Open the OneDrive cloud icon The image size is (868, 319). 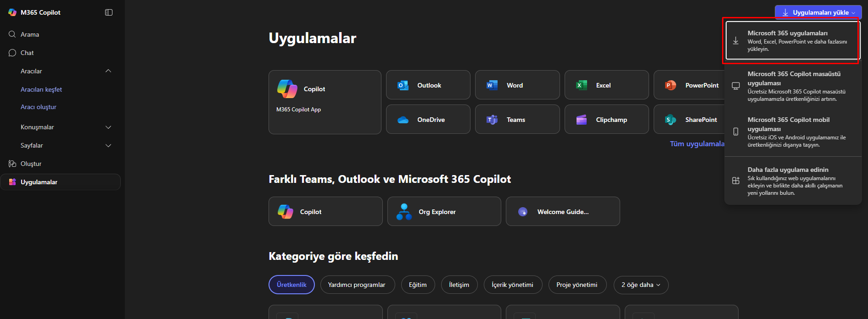(403, 120)
